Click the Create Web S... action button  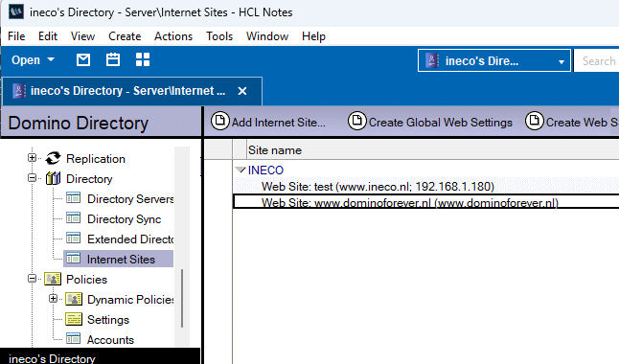tap(572, 122)
